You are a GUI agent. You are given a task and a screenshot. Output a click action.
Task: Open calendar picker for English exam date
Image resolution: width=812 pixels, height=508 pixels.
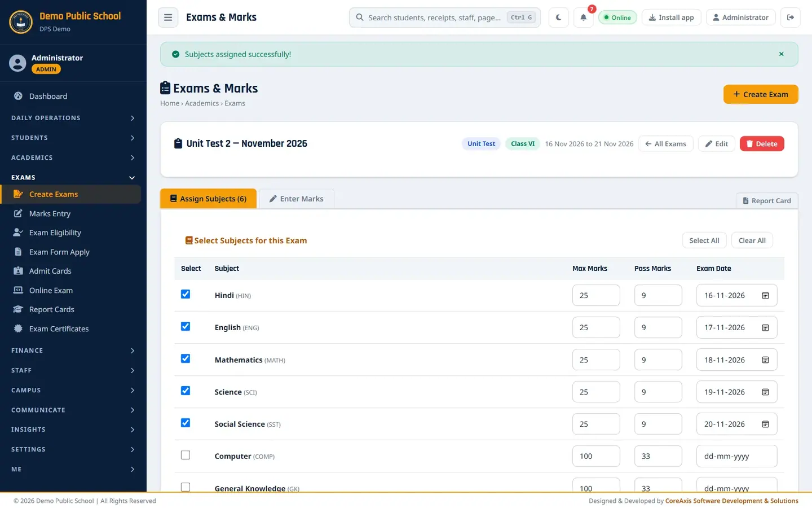[x=765, y=328]
